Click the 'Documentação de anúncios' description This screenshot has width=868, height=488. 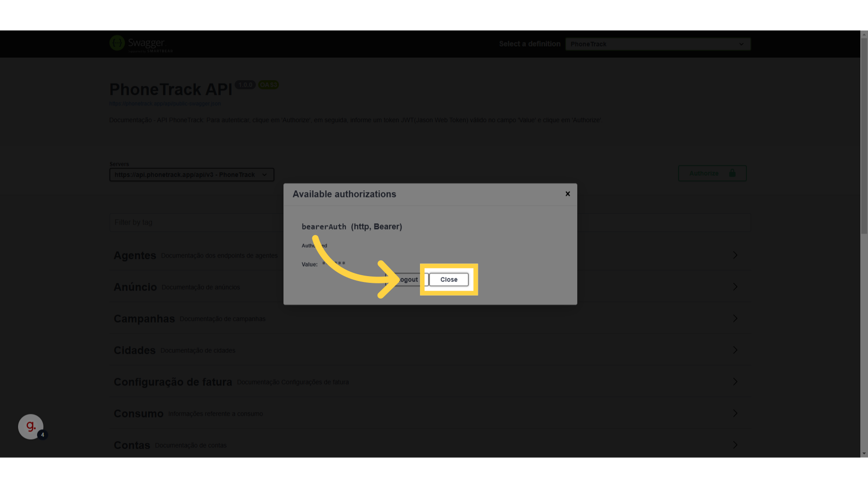(200, 287)
